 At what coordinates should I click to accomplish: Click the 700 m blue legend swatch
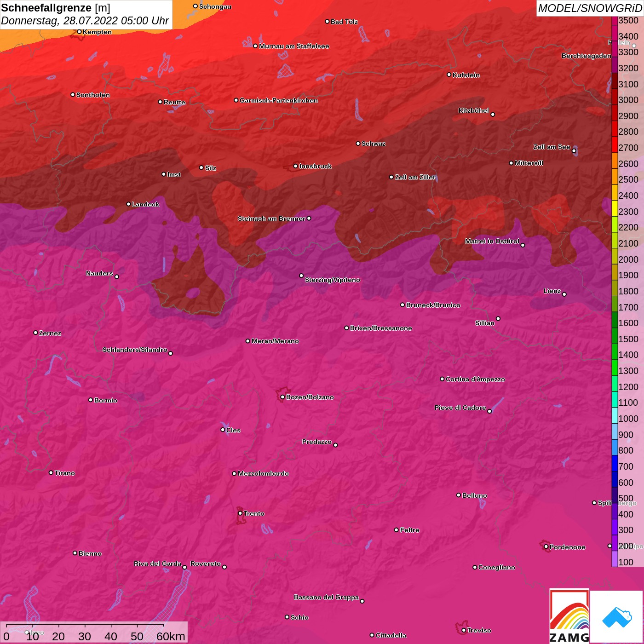(615, 463)
